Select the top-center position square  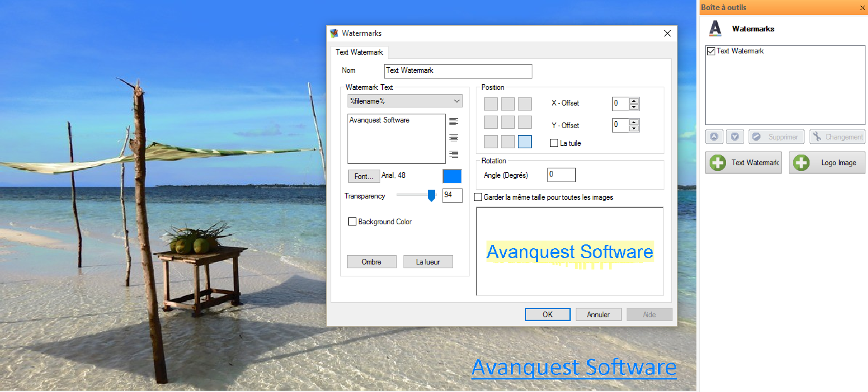(508, 104)
